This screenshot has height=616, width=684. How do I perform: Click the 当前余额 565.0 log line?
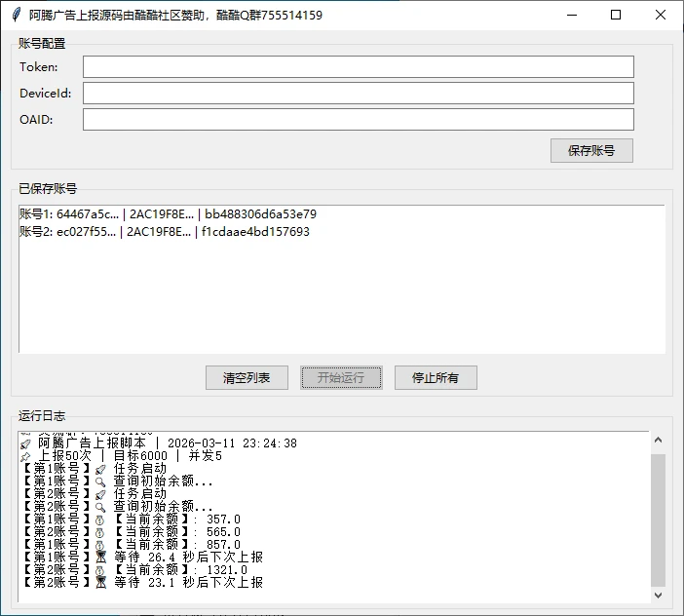tap(131, 532)
